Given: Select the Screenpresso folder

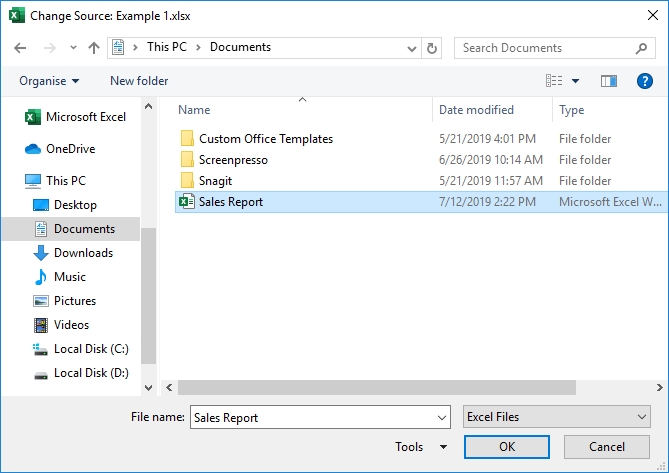Looking at the screenshot, I should coord(233,160).
